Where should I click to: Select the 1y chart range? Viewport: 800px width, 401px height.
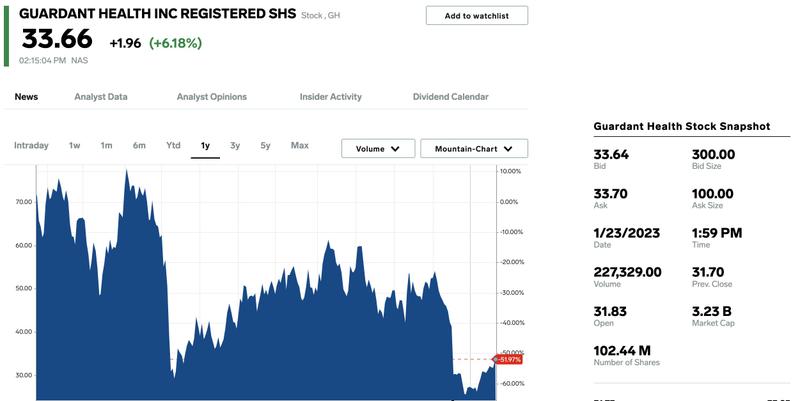(205, 146)
